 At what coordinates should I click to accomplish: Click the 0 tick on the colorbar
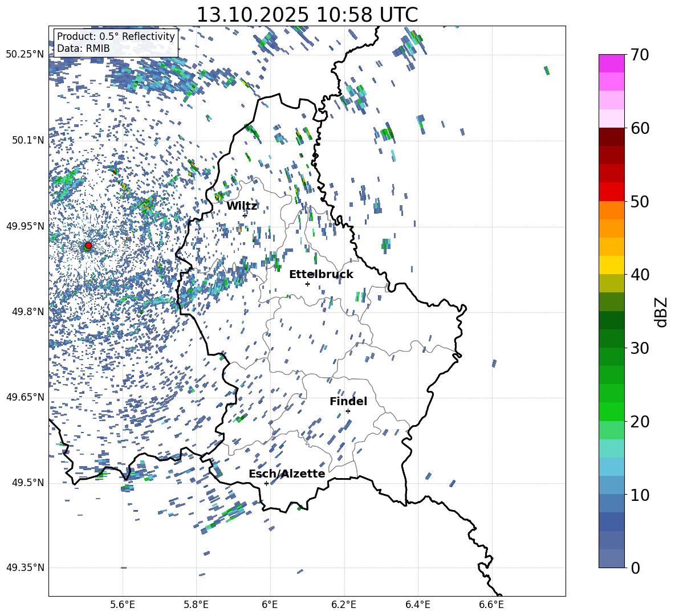click(635, 568)
